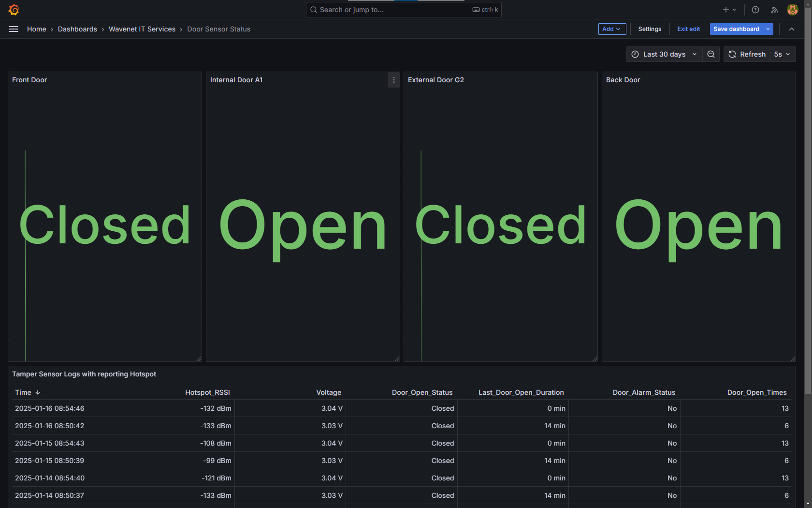Open the help question mark icon

pyautogui.click(x=755, y=10)
